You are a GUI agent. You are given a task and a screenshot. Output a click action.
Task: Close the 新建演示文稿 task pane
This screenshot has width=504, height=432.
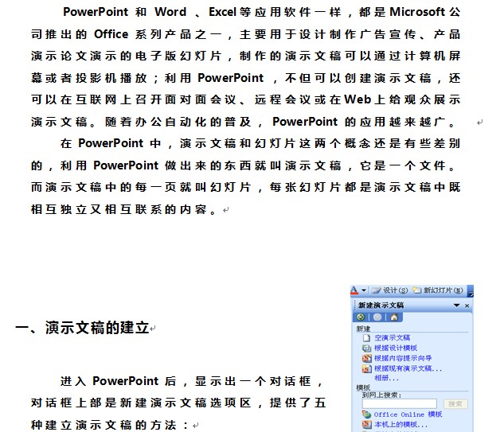pos(467,306)
